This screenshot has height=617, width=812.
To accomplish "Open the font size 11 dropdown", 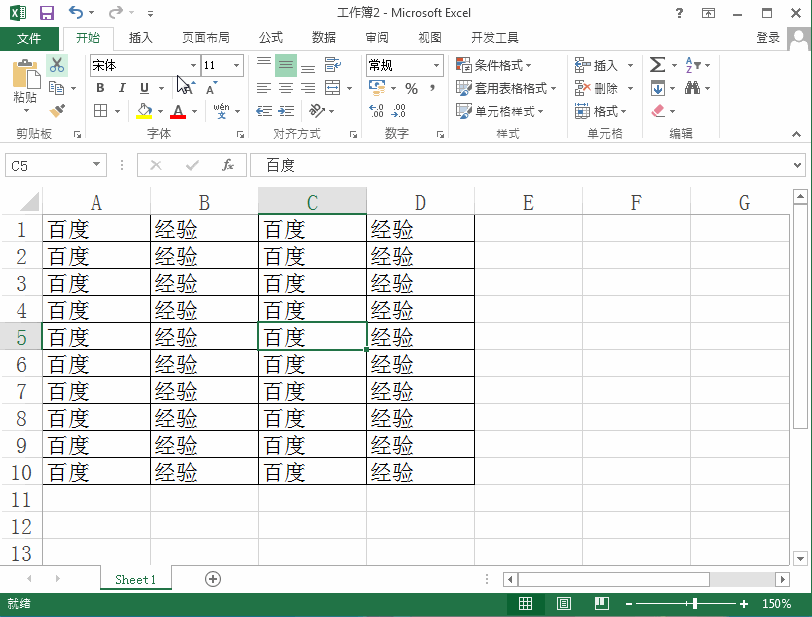I will pyautogui.click(x=236, y=65).
